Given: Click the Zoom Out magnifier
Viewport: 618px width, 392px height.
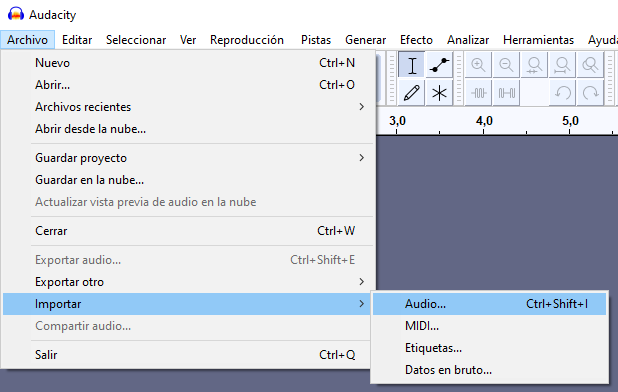Looking at the screenshot, I should (x=506, y=65).
